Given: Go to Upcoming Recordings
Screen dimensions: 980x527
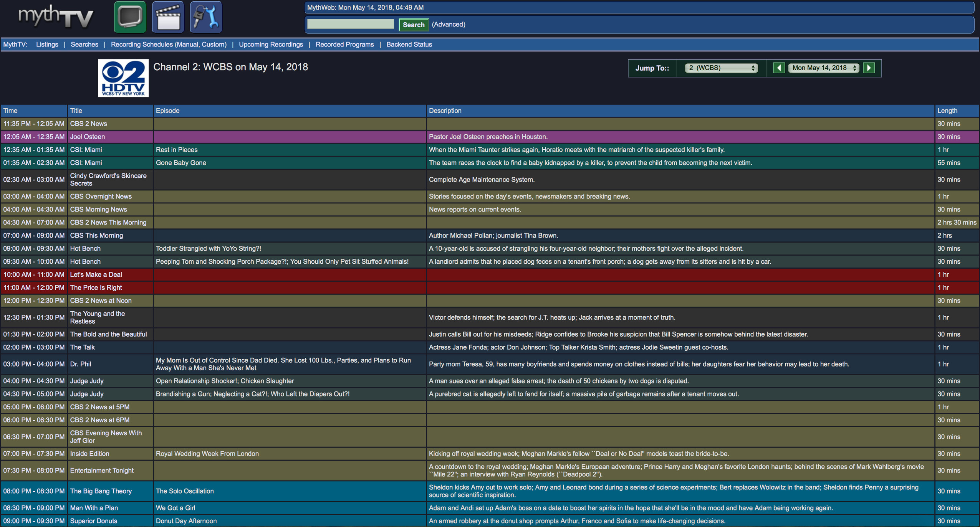Looking at the screenshot, I should [x=271, y=45].
